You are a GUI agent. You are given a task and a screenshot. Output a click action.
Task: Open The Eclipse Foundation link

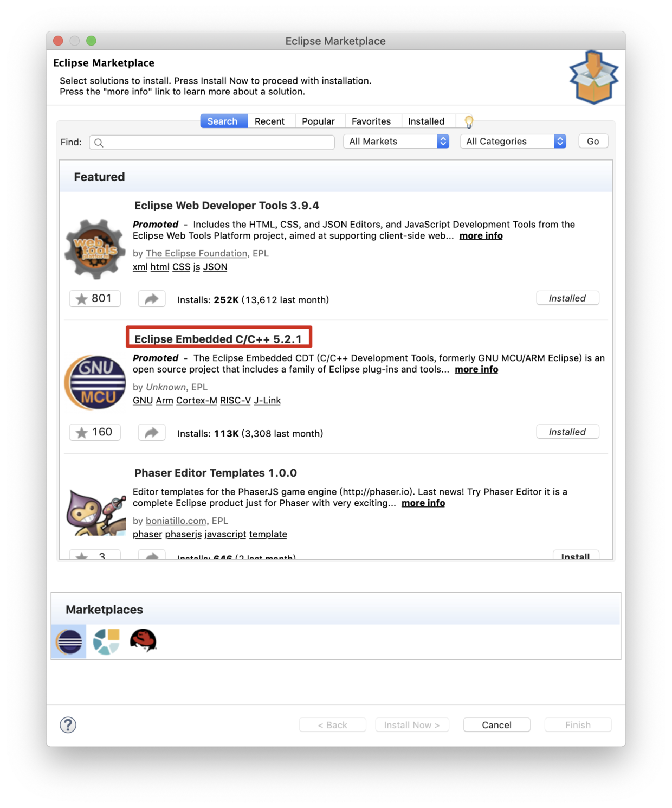click(196, 253)
